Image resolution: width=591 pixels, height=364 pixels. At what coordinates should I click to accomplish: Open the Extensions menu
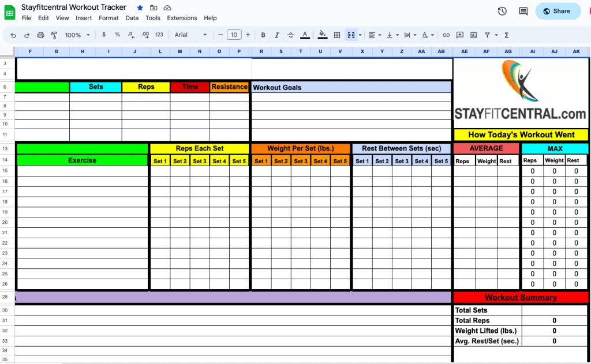(x=182, y=18)
